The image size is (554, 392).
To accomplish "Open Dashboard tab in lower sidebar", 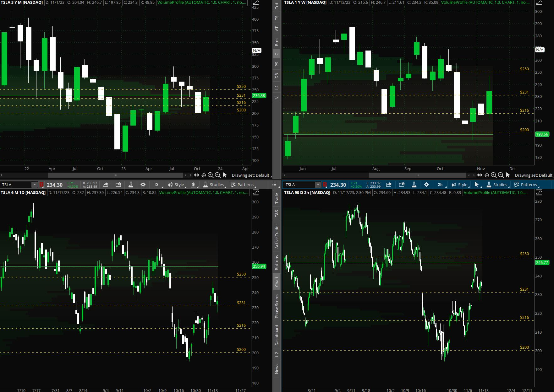I will coord(277,335).
